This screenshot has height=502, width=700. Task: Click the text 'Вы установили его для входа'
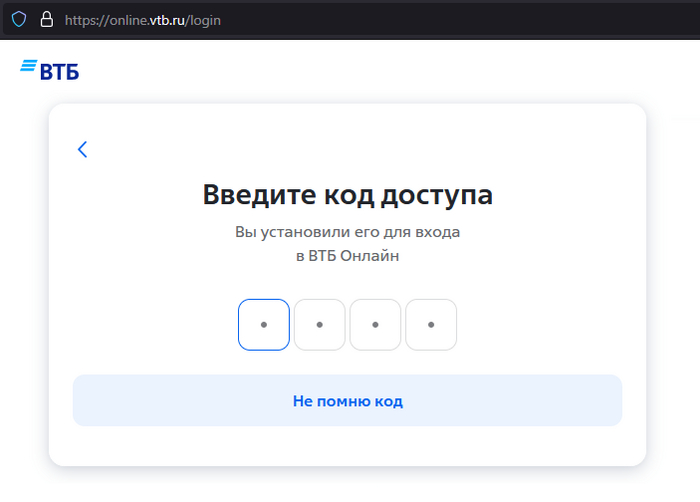pos(347,232)
